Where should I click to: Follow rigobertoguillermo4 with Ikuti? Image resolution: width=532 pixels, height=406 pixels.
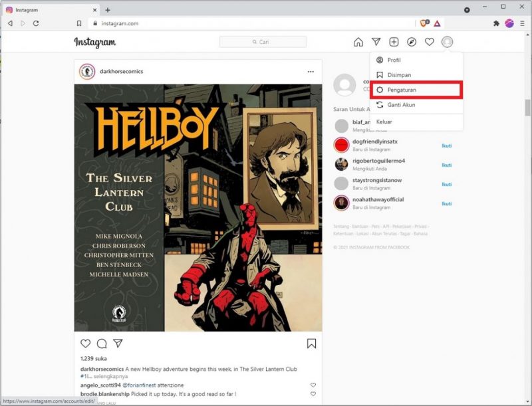(446, 165)
